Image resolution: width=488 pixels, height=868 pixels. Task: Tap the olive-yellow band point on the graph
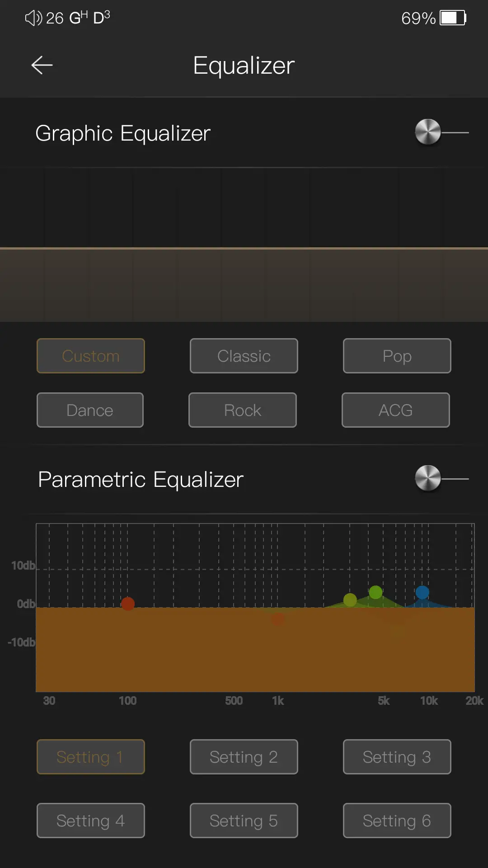tap(350, 600)
